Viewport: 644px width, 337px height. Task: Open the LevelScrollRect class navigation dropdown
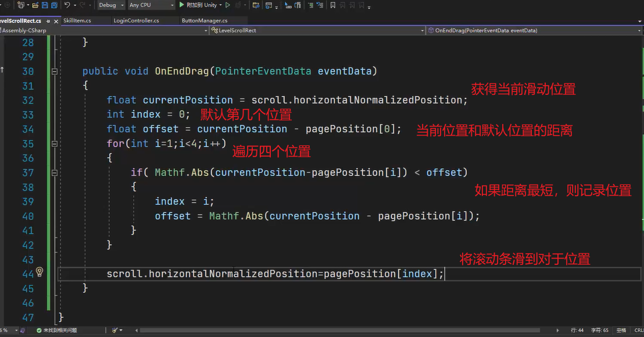click(x=316, y=30)
